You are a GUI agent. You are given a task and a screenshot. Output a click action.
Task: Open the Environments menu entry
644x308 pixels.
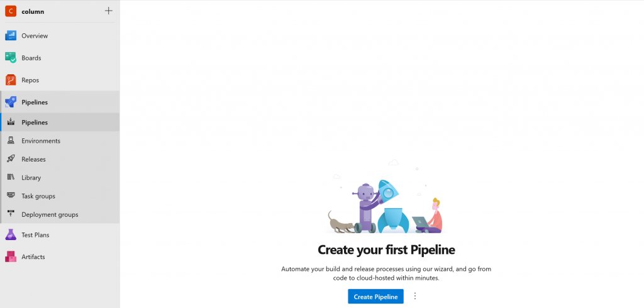(60, 141)
